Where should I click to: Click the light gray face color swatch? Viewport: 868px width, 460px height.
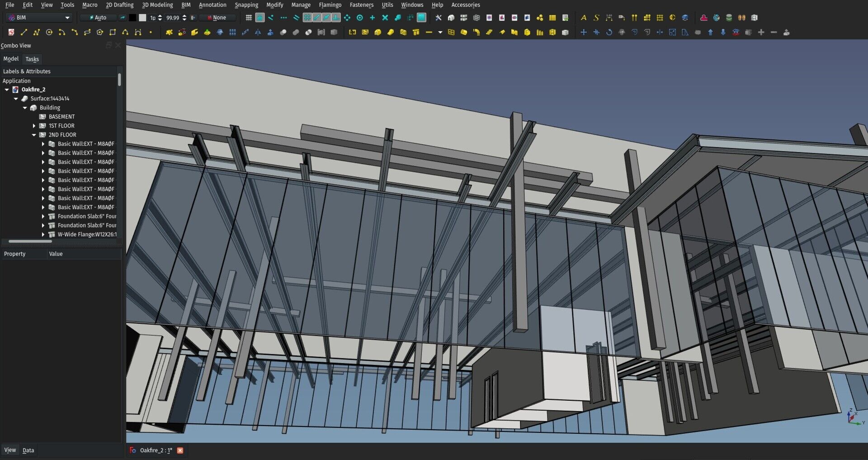tap(142, 18)
